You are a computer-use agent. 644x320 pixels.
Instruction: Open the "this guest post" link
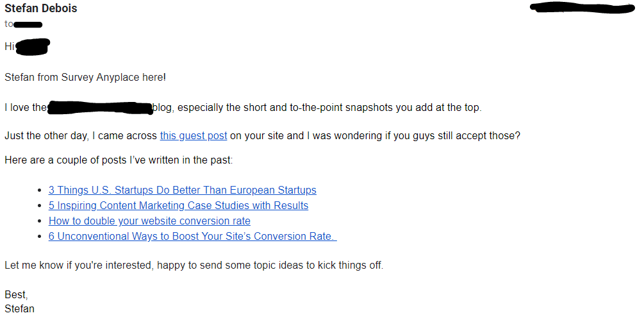pos(194,136)
